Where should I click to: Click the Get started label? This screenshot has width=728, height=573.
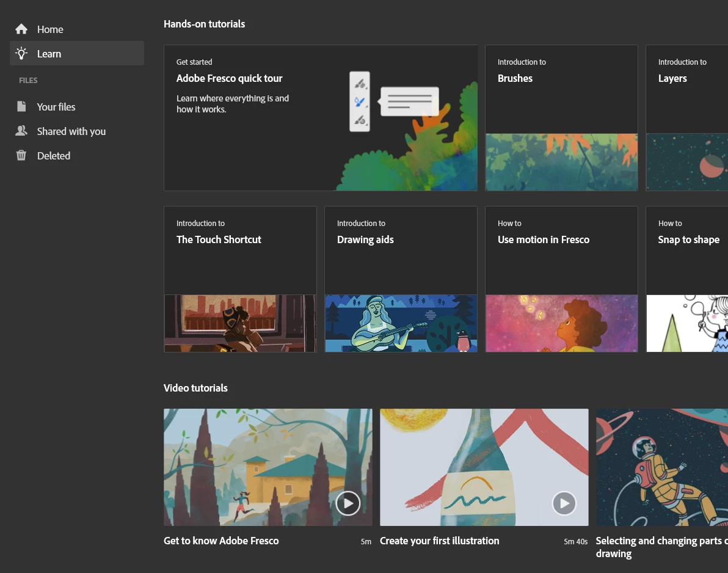coord(194,62)
